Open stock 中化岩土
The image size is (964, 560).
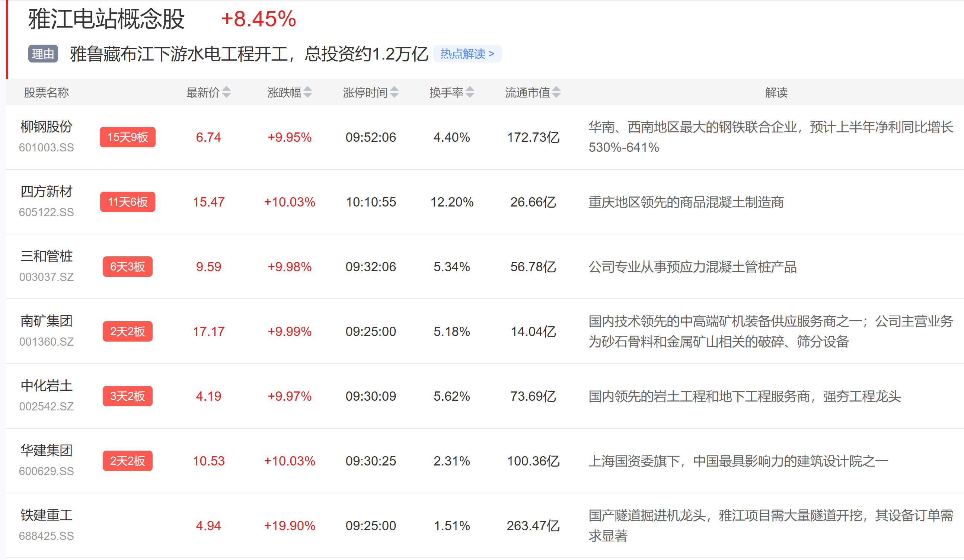click(x=46, y=385)
